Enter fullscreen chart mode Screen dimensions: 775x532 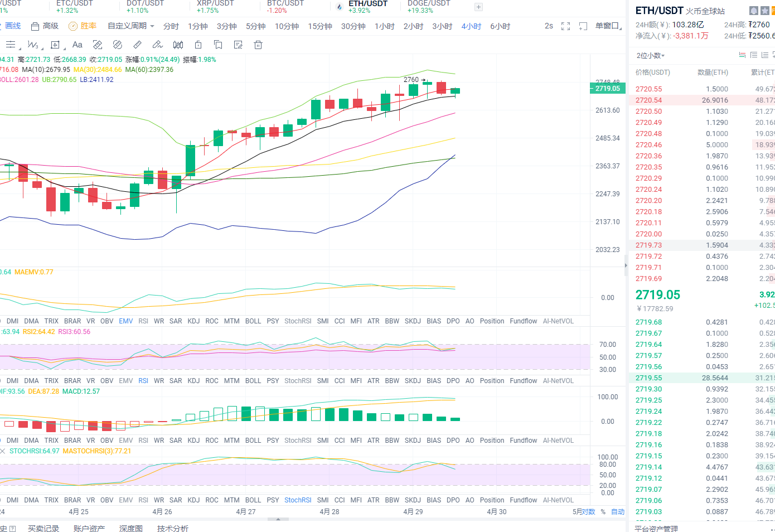pos(565,26)
